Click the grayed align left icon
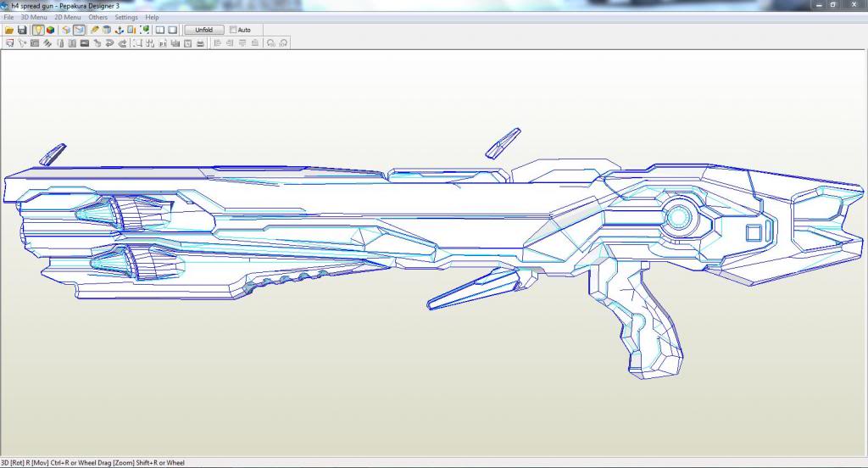The width and height of the screenshot is (868, 468). click(217, 43)
